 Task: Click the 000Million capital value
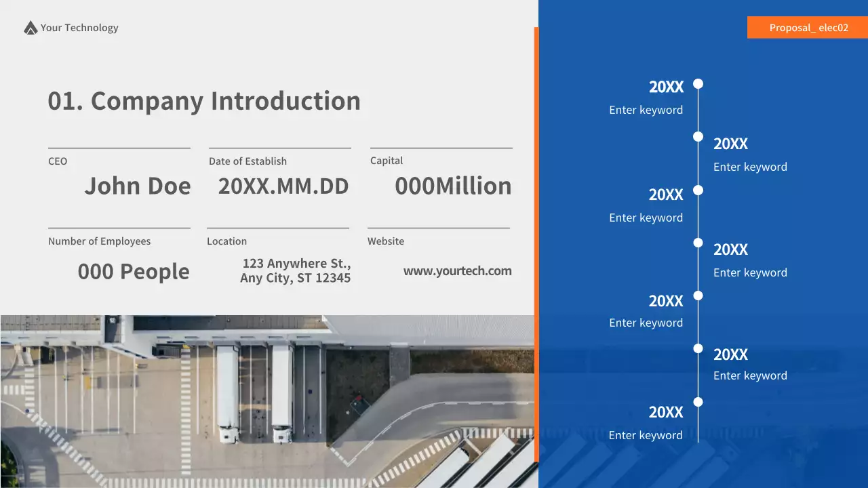coord(453,186)
